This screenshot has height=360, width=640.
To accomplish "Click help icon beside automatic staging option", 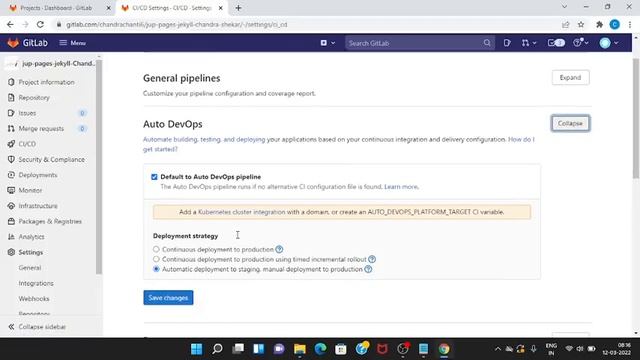I will [368, 269].
